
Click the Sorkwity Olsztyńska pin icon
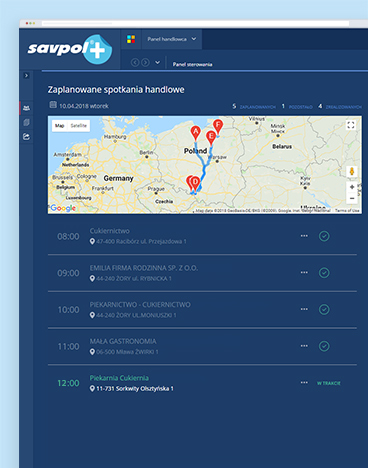point(92,389)
